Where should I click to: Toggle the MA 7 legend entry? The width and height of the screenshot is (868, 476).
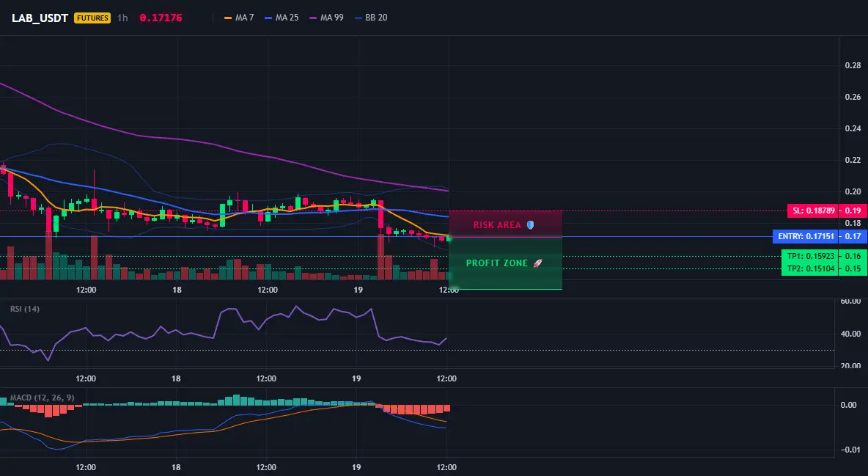pyautogui.click(x=238, y=18)
